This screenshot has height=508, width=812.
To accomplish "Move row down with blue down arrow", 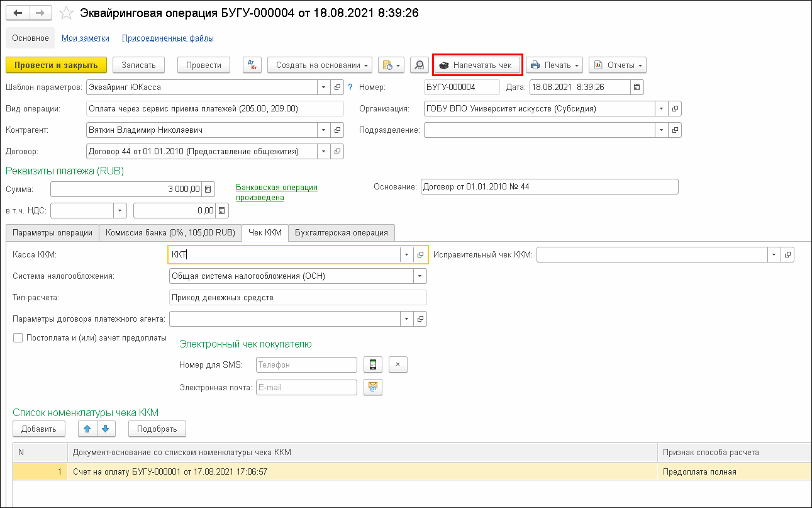I will (105, 429).
